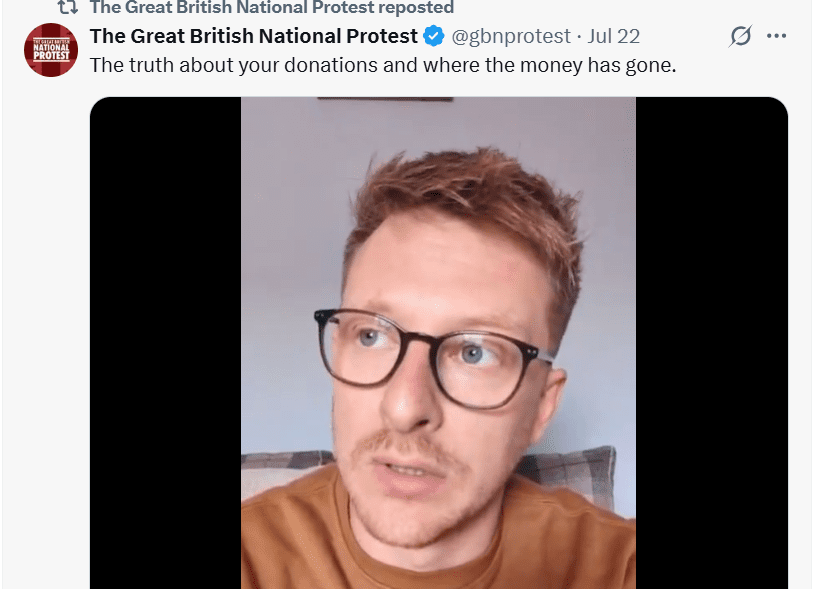Click the man's hair in the video

[x=460, y=200]
